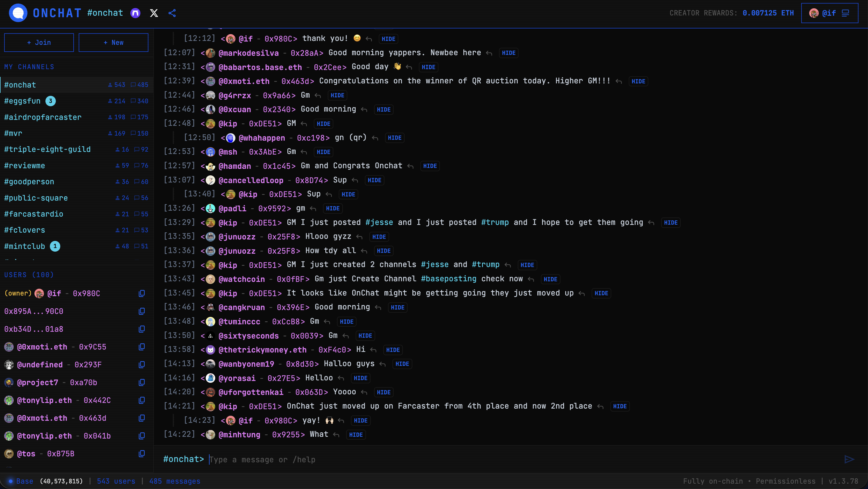Click the monitor icon next to @if profile
Screen dimensions: 868x489
(846, 13)
